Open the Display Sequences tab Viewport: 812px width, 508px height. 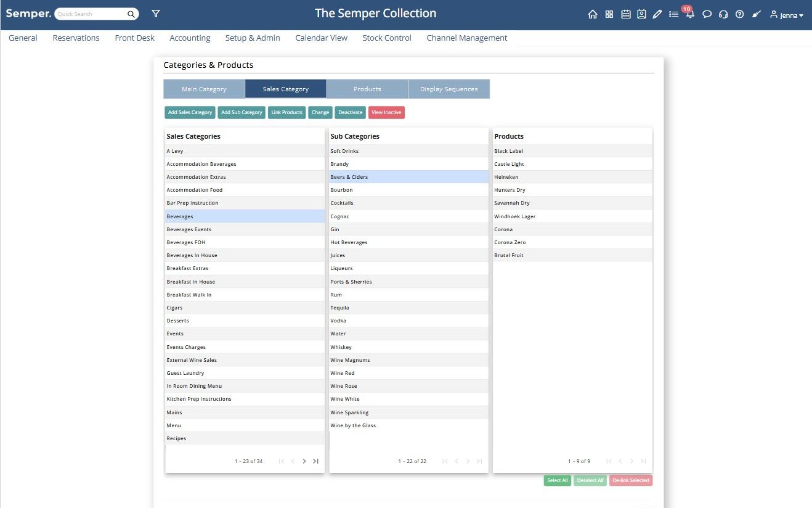tap(449, 89)
